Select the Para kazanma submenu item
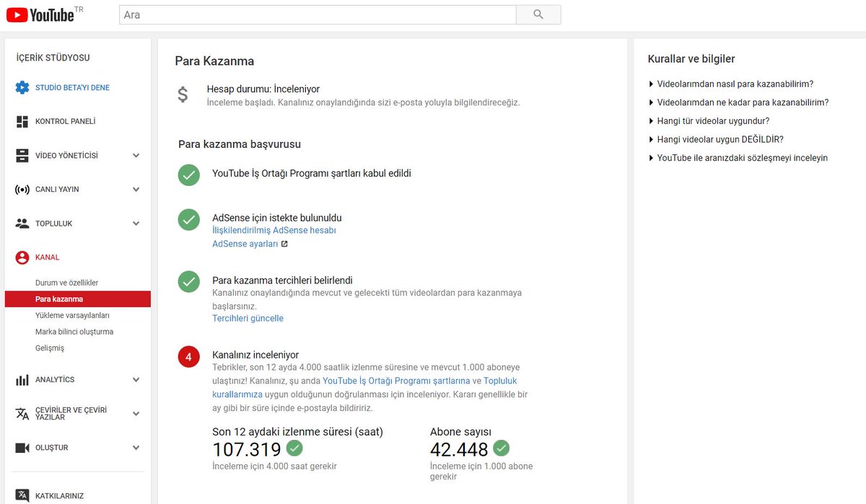Screen dimensions: 866x504 point(78,299)
